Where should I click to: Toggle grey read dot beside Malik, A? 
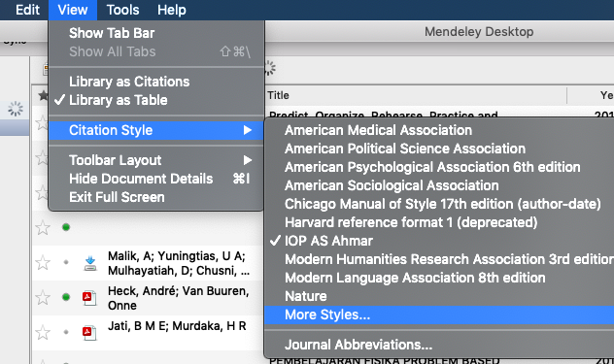[66, 262]
